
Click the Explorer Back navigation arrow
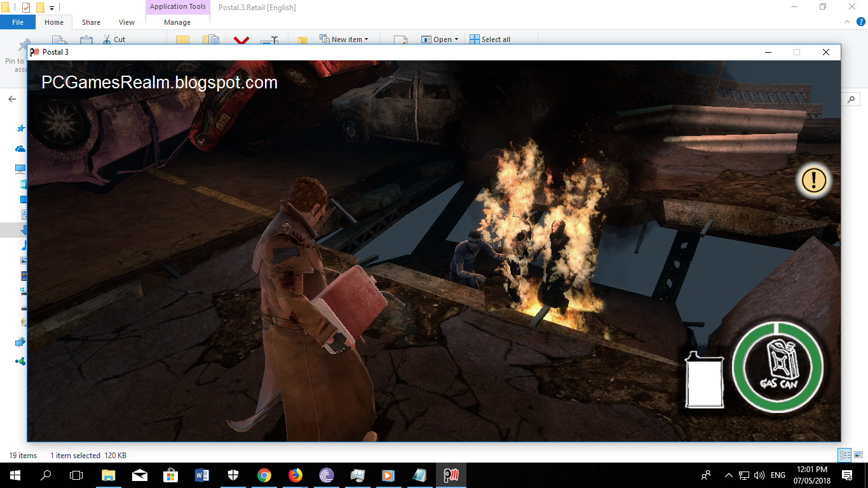(x=12, y=99)
